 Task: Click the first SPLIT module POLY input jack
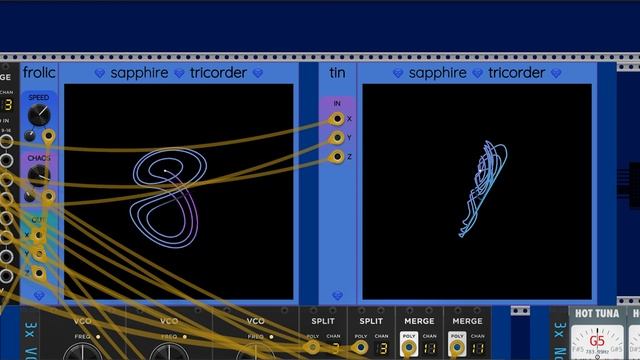coord(312,348)
